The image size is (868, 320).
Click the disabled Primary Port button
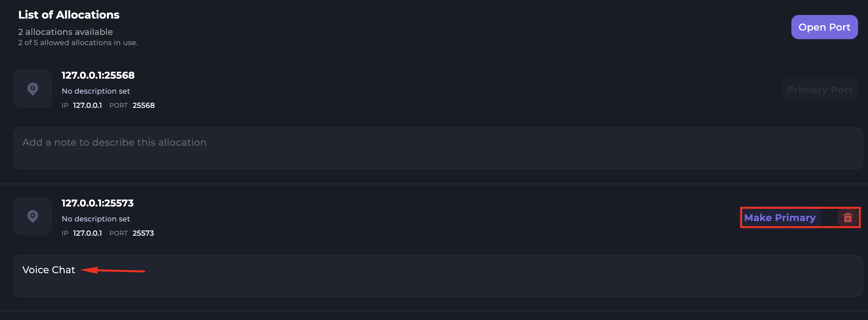pyautogui.click(x=819, y=90)
